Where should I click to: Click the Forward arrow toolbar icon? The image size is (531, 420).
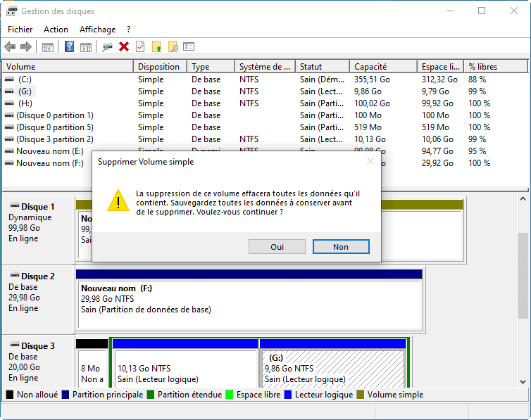point(26,46)
